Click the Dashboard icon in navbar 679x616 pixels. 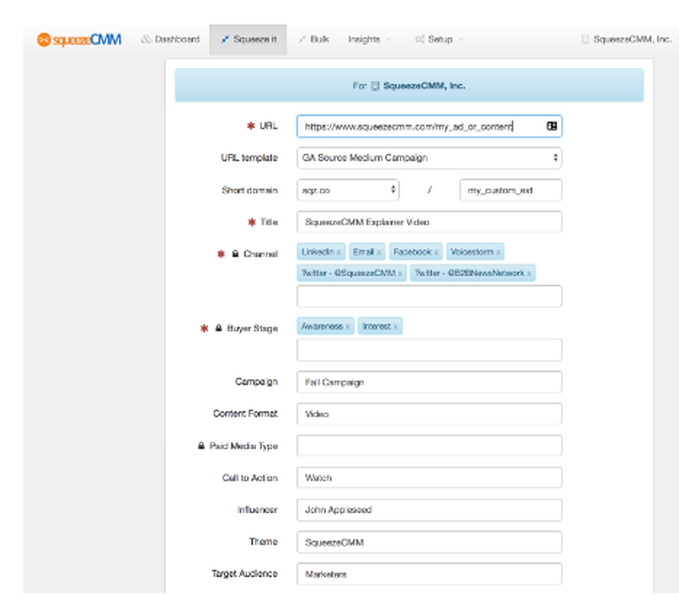pyautogui.click(x=147, y=39)
